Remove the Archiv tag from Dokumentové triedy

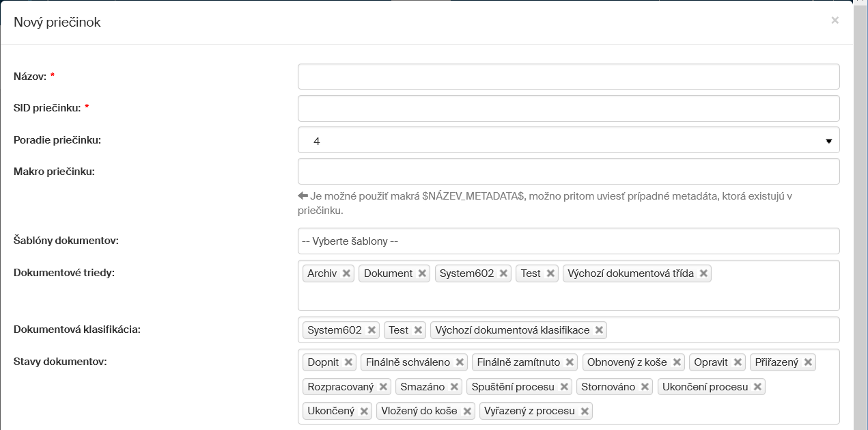(x=346, y=273)
